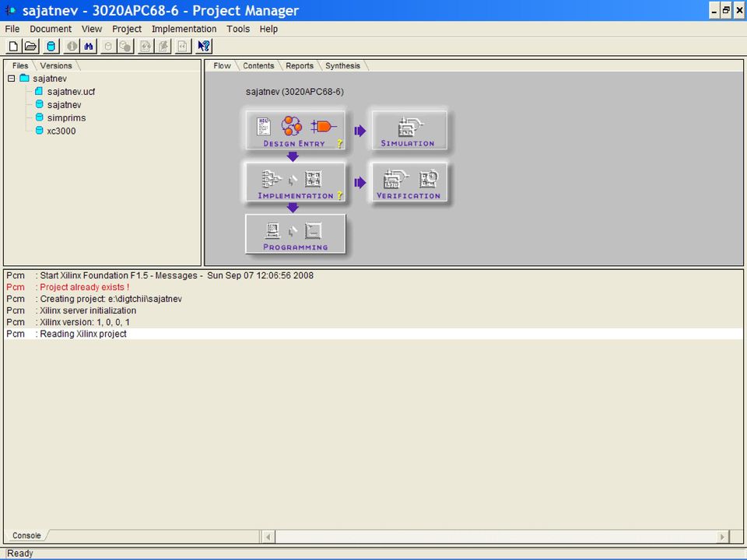Click the cyan library cylinder toolbar icon
The width and height of the screenshot is (747, 560).
[51, 46]
